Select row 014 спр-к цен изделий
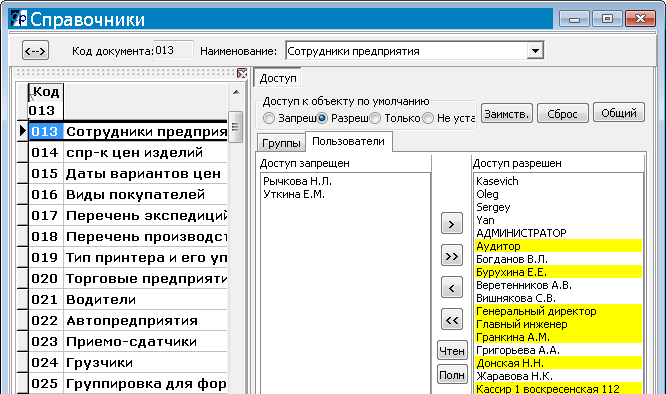This screenshot has height=394, width=666. (128, 152)
